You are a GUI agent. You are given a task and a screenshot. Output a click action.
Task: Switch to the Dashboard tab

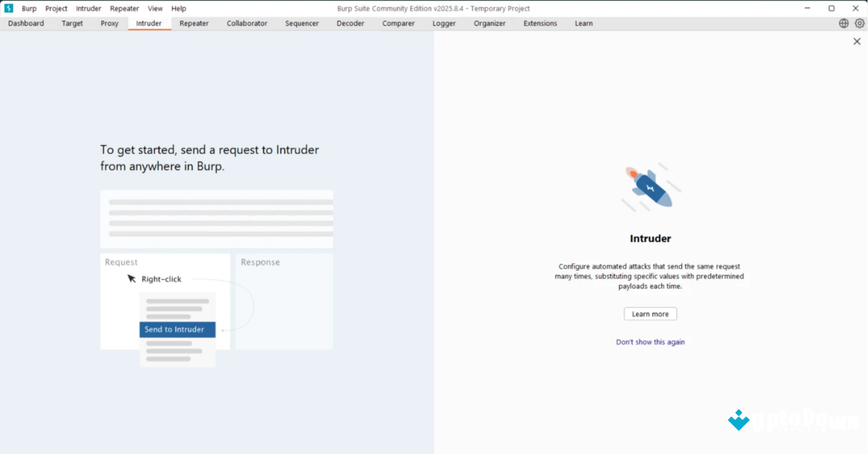(x=25, y=23)
